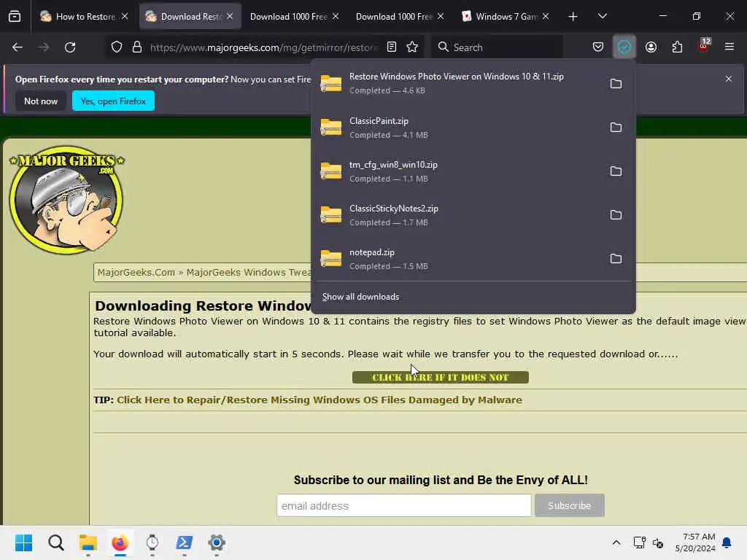Image resolution: width=747 pixels, height=560 pixels.
Task: Open tracking protection shield icon
Action: tap(117, 47)
